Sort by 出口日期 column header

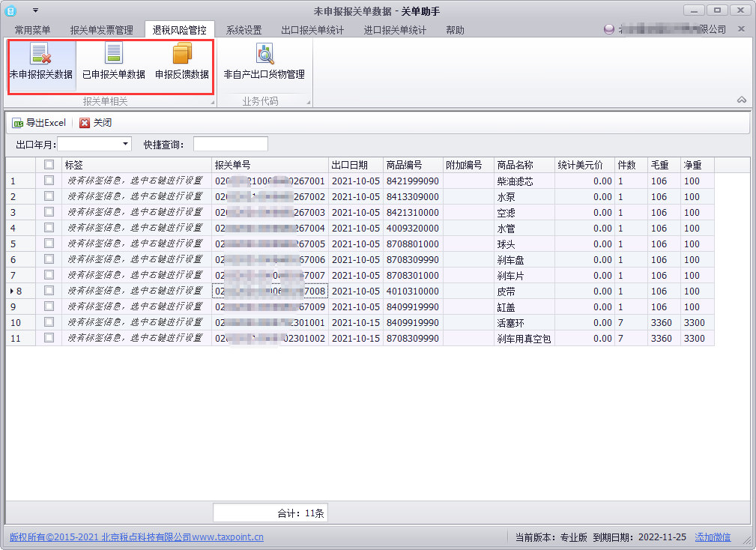[356, 165]
